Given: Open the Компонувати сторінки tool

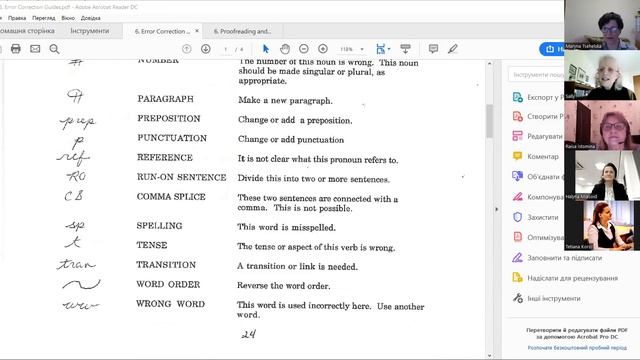Looking at the screenshot, I should (538, 197).
